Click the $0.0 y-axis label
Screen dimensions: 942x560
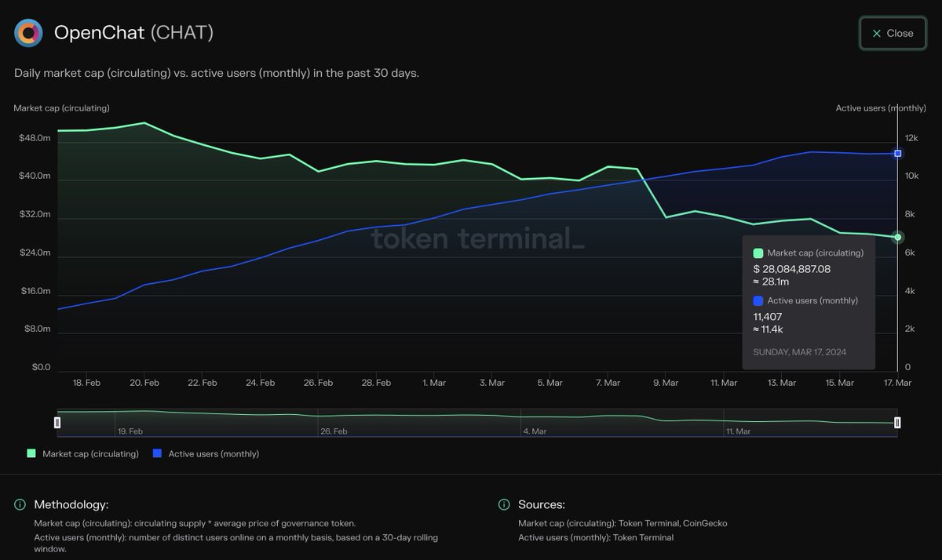click(x=39, y=367)
